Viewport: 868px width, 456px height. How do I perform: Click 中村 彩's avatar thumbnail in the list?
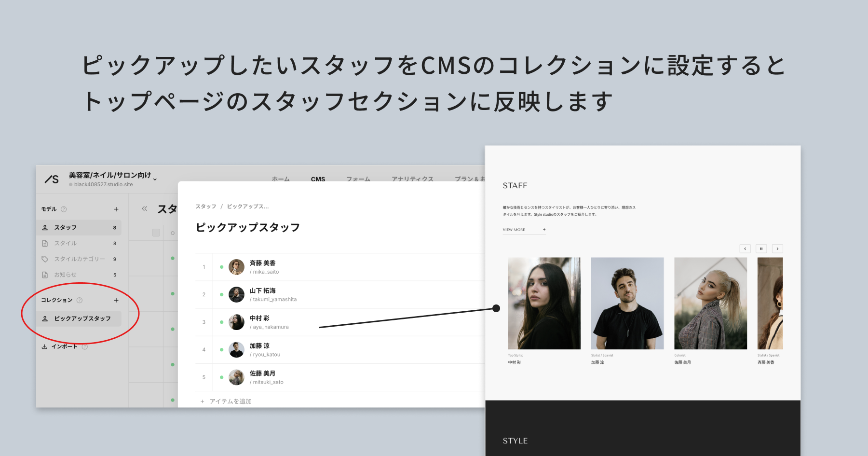click(236, 322)
